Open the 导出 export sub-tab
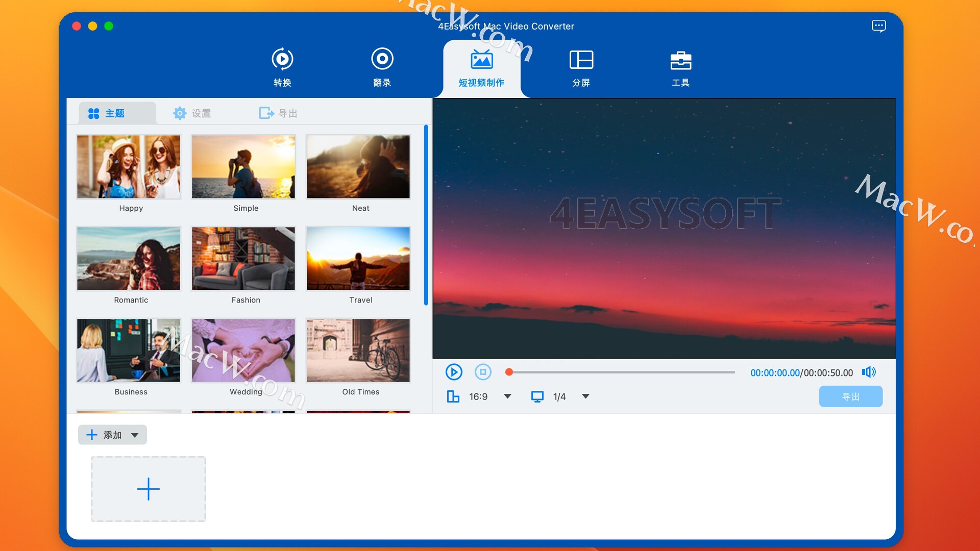Screen dimensions: 980x551 pos(278,113)
